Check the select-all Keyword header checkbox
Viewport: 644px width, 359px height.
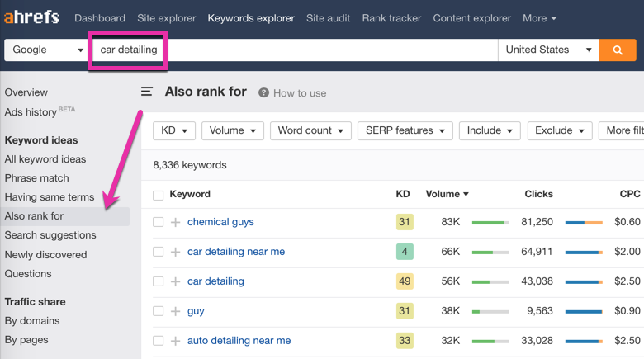point(159,195)
